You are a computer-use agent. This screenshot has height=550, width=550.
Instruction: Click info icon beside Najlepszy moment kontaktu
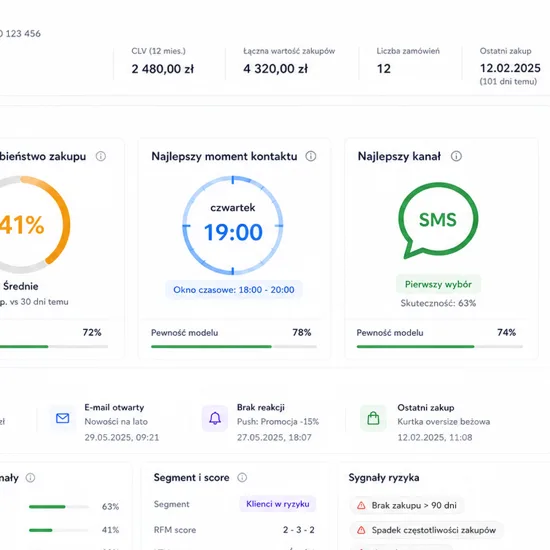(310, 156)
